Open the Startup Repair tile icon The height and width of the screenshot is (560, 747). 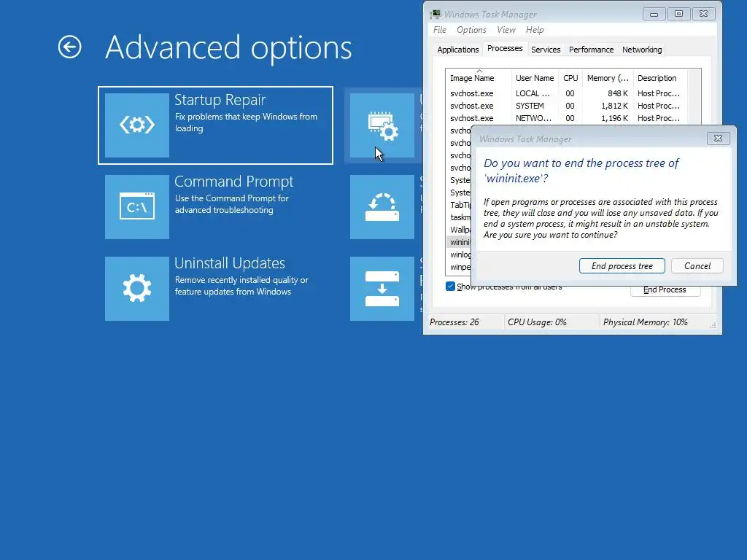(136, 125)
